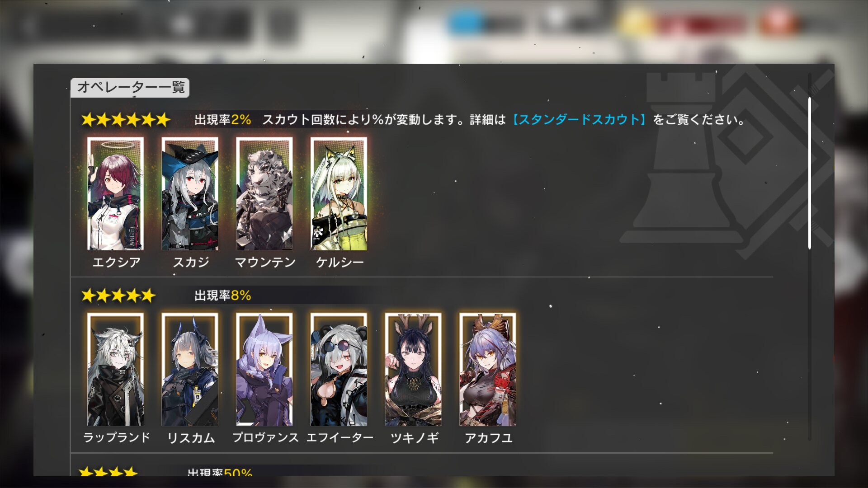
Task: Open the プロヴァンス operator card
Action: click(x=264, y=370)
